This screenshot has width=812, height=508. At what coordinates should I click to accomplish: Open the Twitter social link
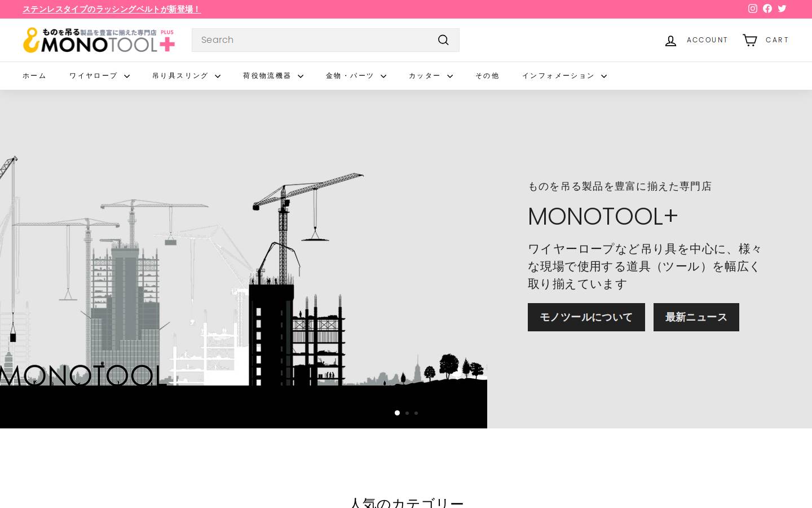coord(782,8)
